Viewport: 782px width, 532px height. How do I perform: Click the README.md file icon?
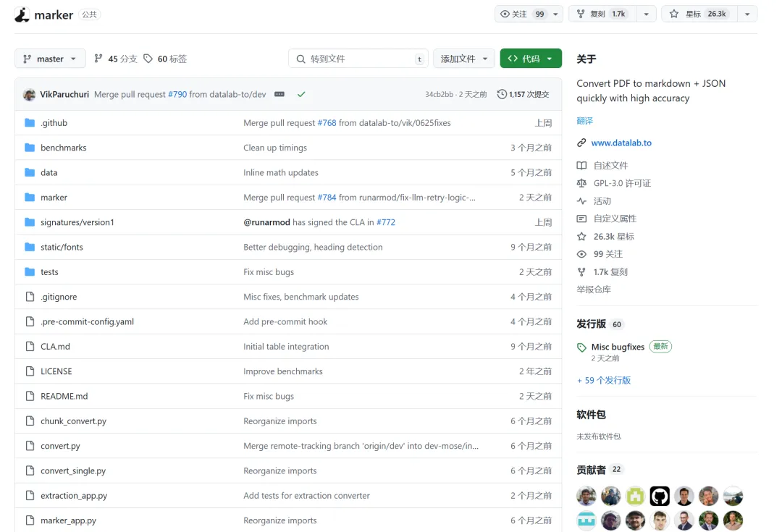tap(30, 396)
